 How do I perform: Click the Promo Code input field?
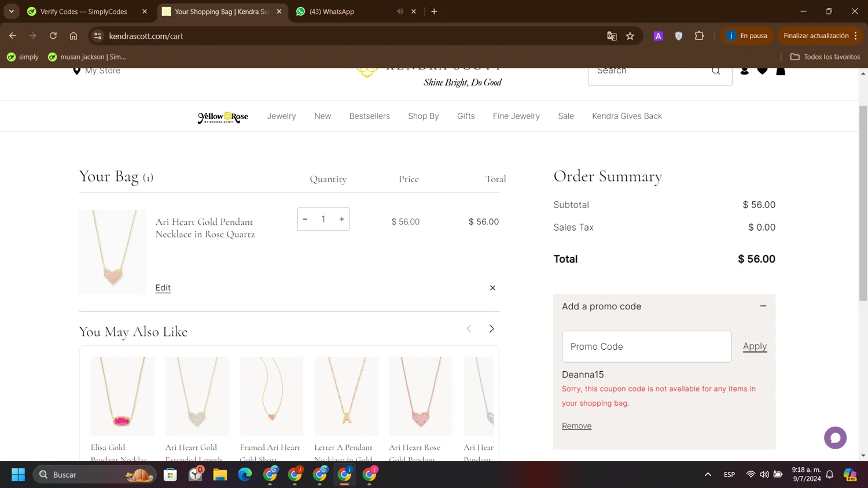(x=646, y=346)
